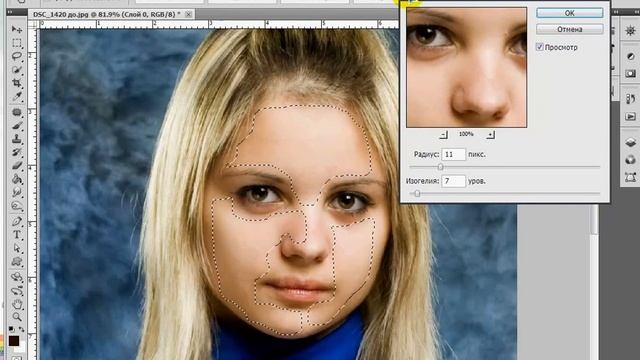Select the Spot Healing Brush tool
The height and width of the screenshot is (360, 640).
pos(17,112)
